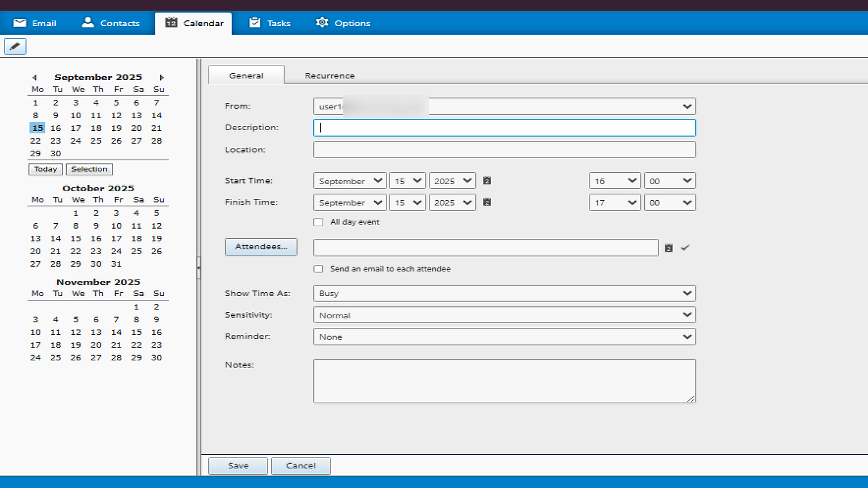Image resolution: width=868 pixels, height=488 pixels.
Task: Open Start Time year dropdown
Action: (453, 181)
